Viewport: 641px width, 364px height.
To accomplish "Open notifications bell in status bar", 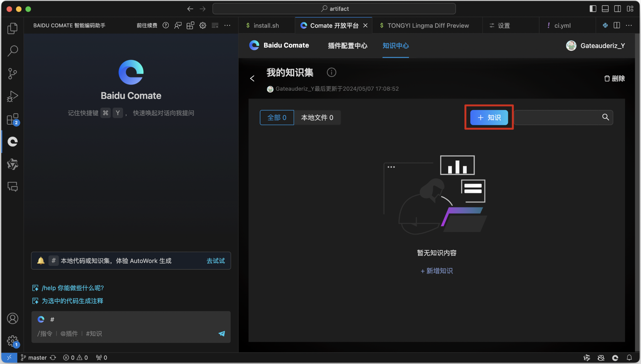I will coord(629,357).
